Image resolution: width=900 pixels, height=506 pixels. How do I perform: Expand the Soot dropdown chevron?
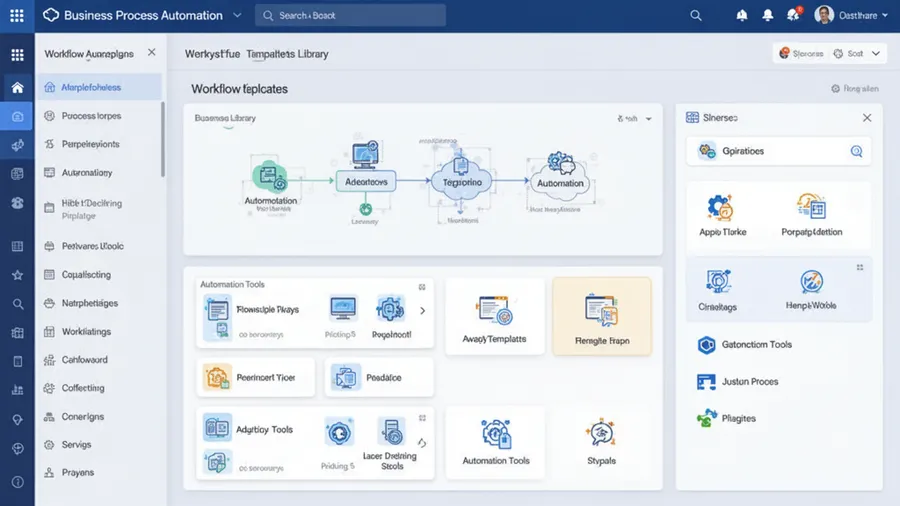[x=876, y=53]
